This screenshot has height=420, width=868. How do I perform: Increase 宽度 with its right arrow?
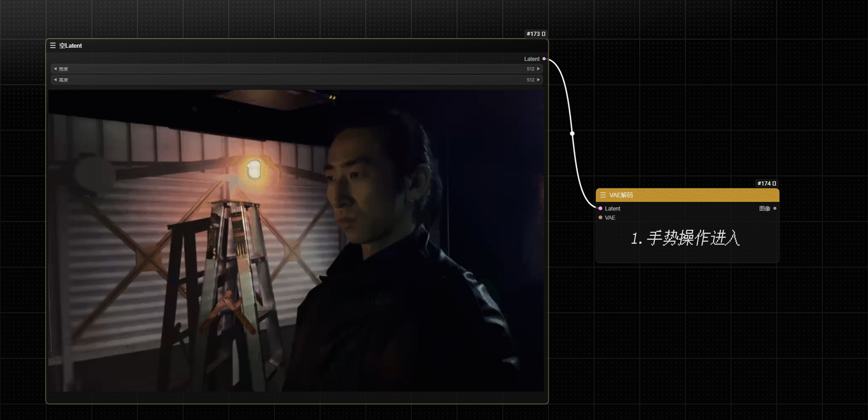coord(538,69)
